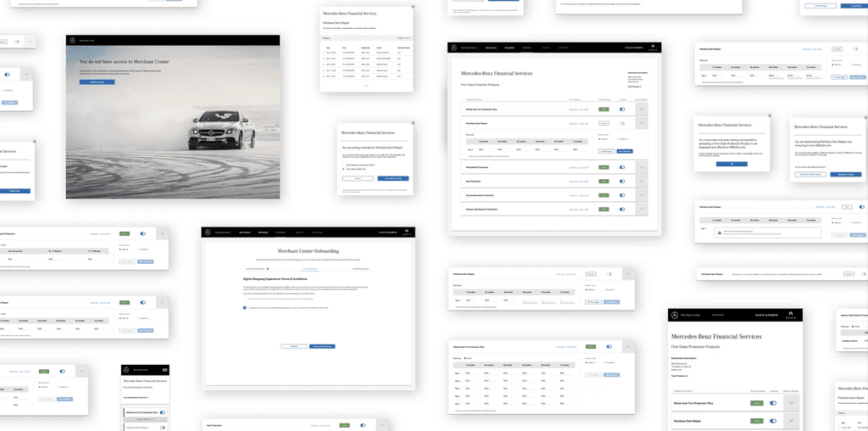The image size is (868, 431).
Task: Expand Guaranteed Auto Protection row on main page
Action: (642, 195)
